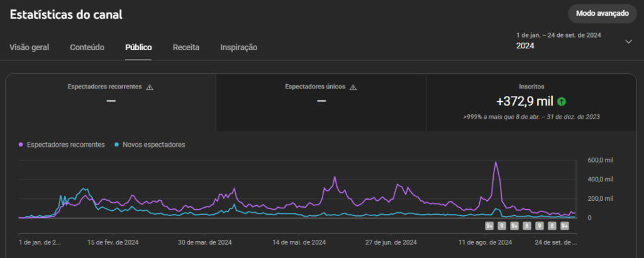Open the rightmost 9+ video marker
This screenshot has width=644, height=258.
click(565, 226)
